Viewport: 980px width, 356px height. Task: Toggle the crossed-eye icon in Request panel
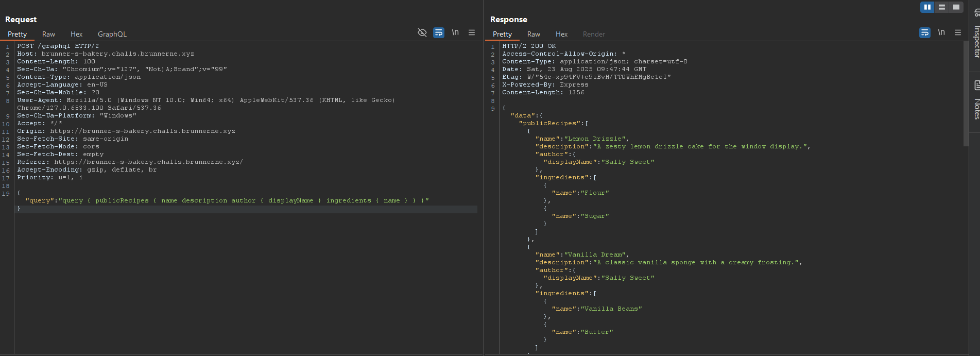[422, 32]
